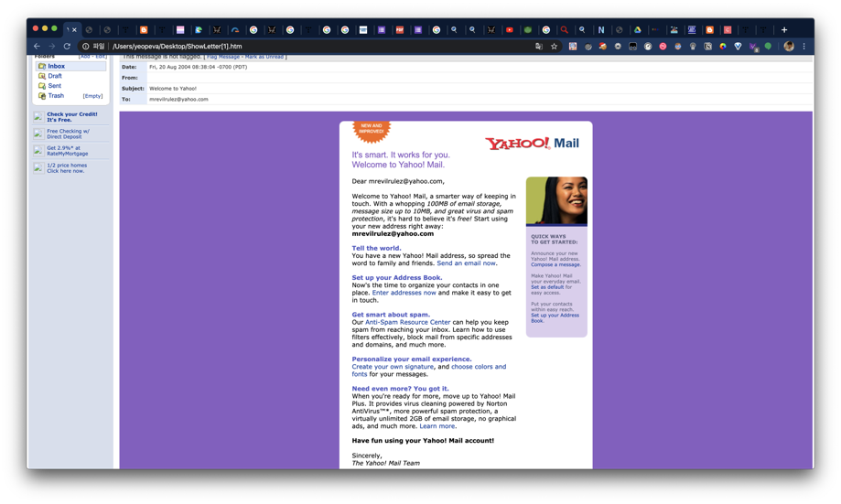841x504 pixels.
Task: Click broken image beside Check your Credit
Action: point(38,116)
